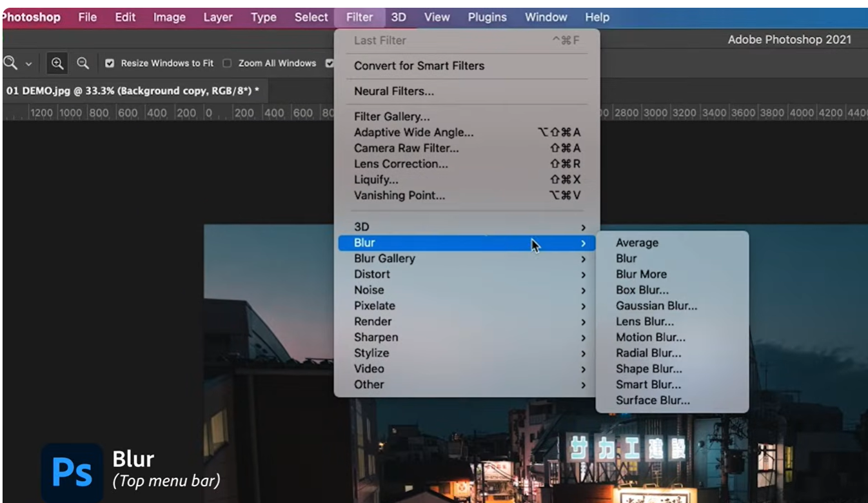
Task: Click the Zoom tool preset icon
Action: [x=10, y=63]
